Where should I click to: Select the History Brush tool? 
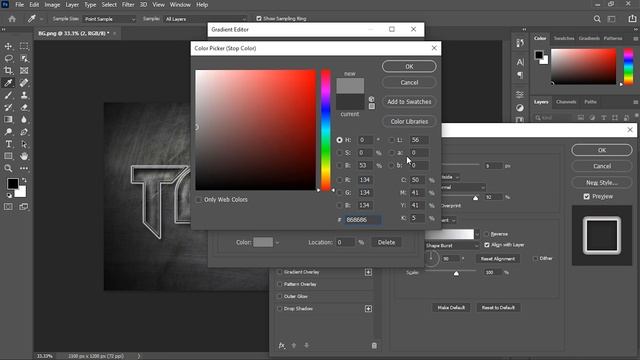[8, 107]
